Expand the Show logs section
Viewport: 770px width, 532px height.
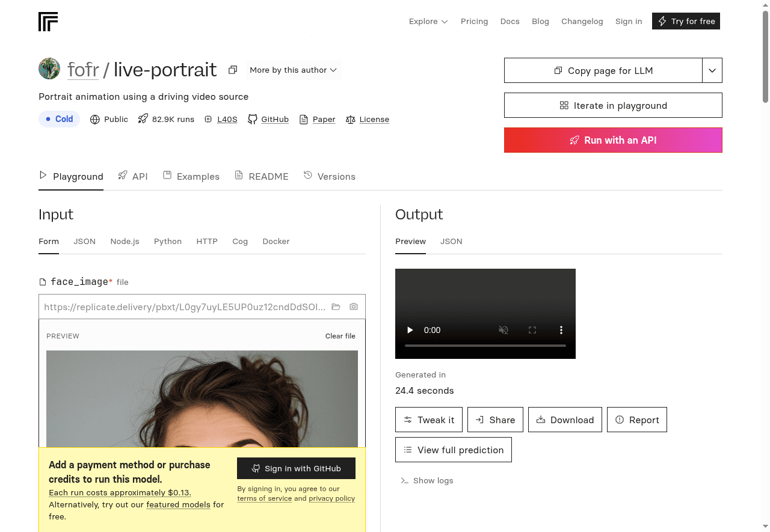click(427, 481)
